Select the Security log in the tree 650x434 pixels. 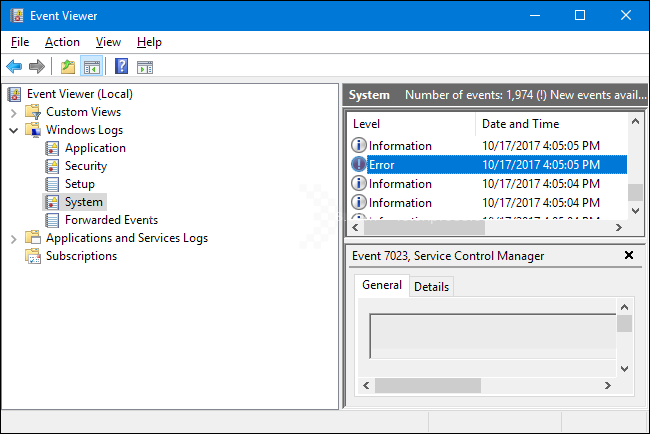85,166
